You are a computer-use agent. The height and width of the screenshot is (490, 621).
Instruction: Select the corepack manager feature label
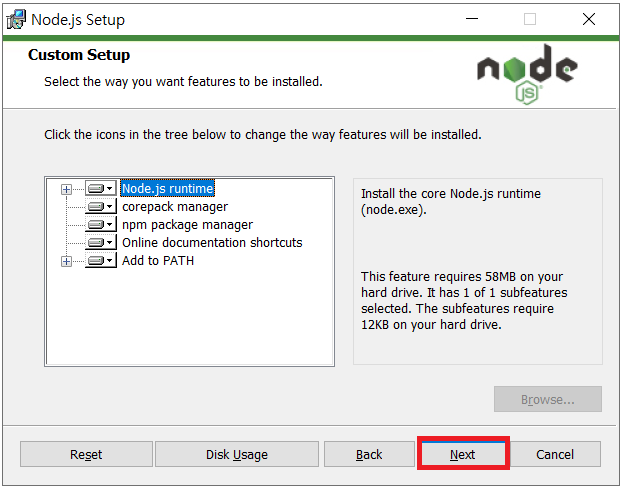175,207
